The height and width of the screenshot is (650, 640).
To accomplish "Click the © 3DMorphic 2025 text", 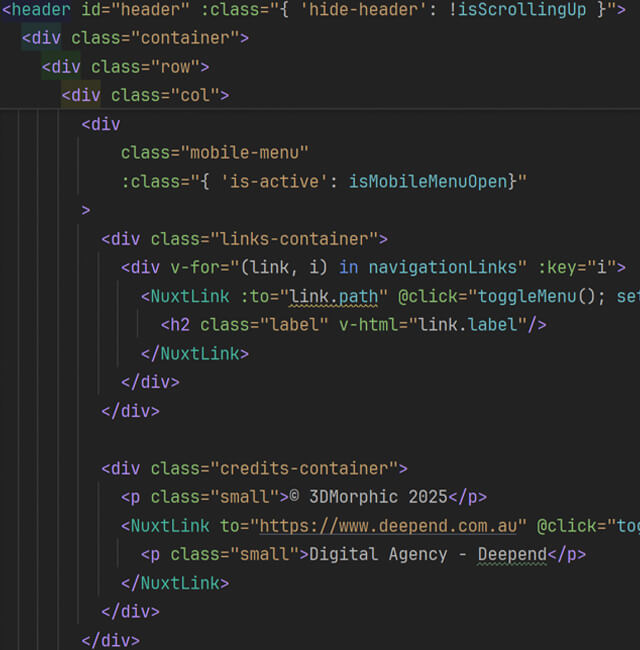I will 368,497.
